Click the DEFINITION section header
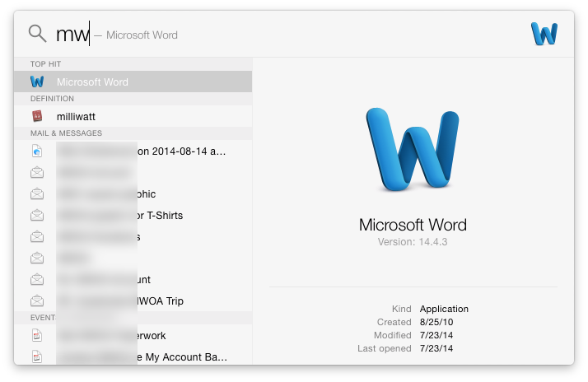Image resolution: width=588 pixels, height=382 pixels. coord(52,99)
